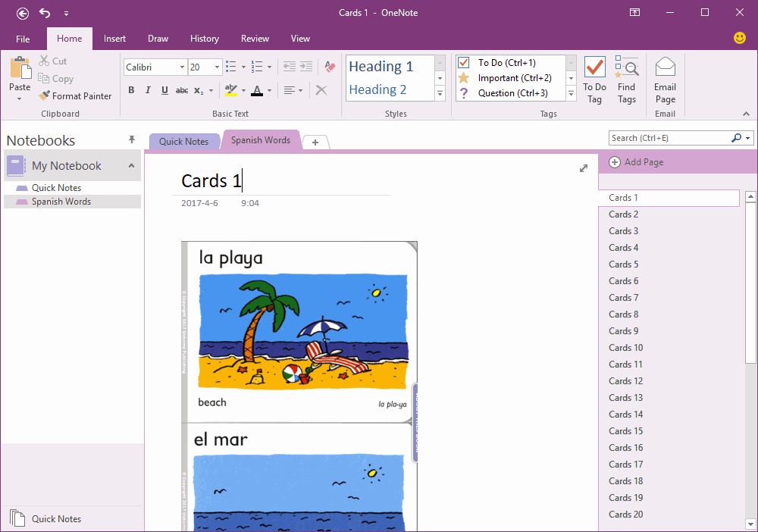This screenshot has width=758, height=532.
Task: Pin the Notebooks pane
Action: tap(131, 139)
